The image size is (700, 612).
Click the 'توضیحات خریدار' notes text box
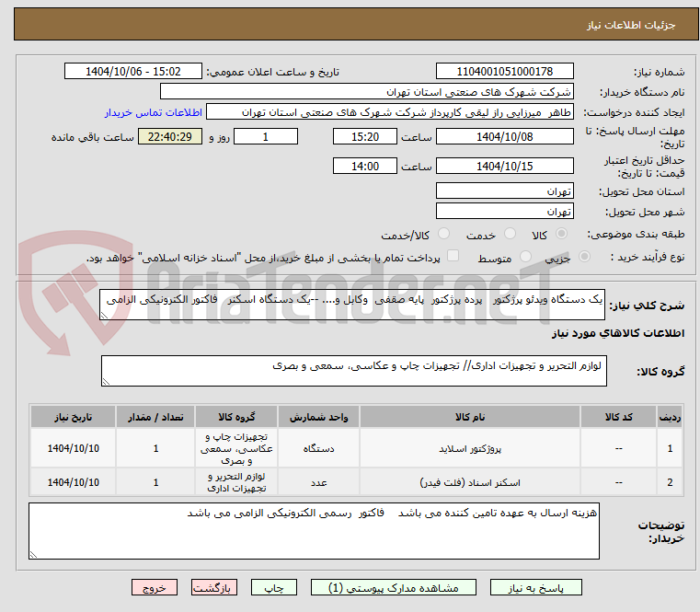point(313,530)
